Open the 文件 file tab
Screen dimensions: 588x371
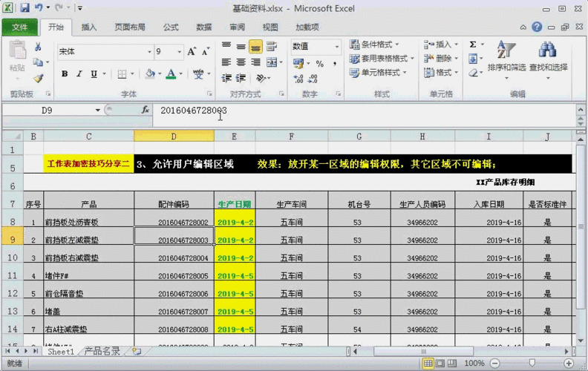tap(19, 27)
